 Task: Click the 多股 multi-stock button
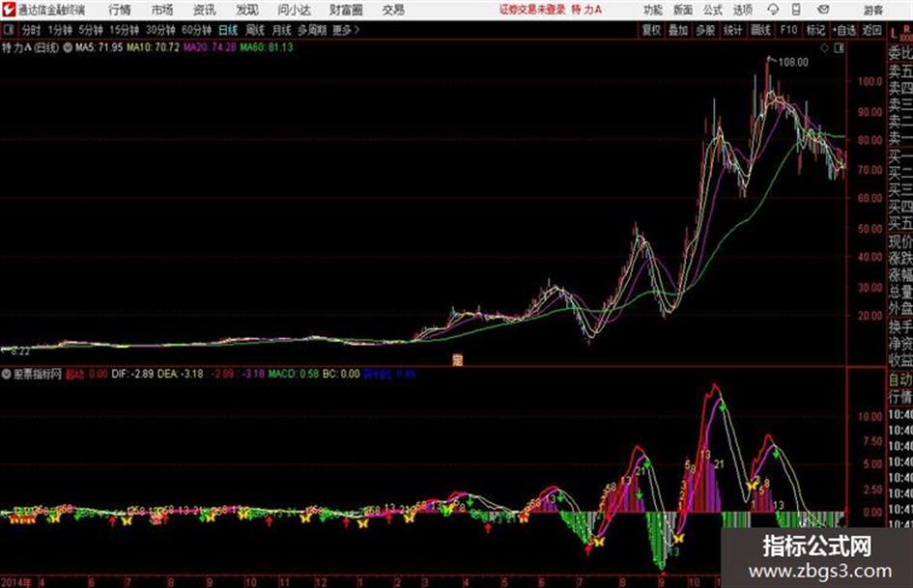(x=705, y=30)
